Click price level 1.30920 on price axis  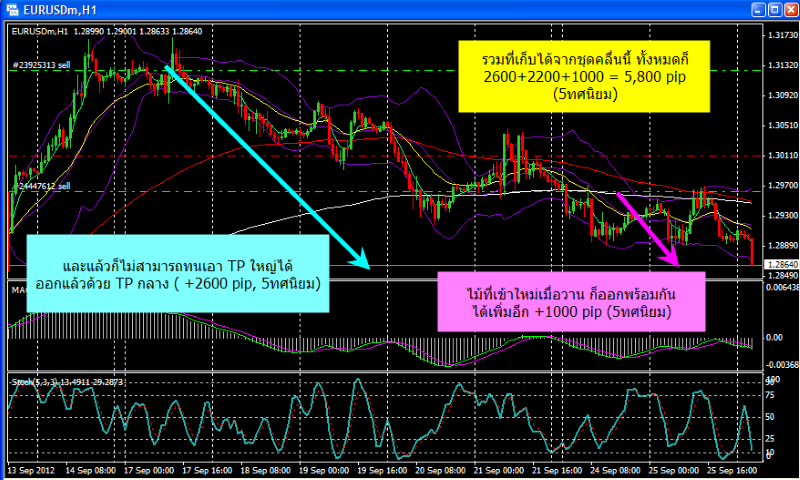click(x=782, y=95)
